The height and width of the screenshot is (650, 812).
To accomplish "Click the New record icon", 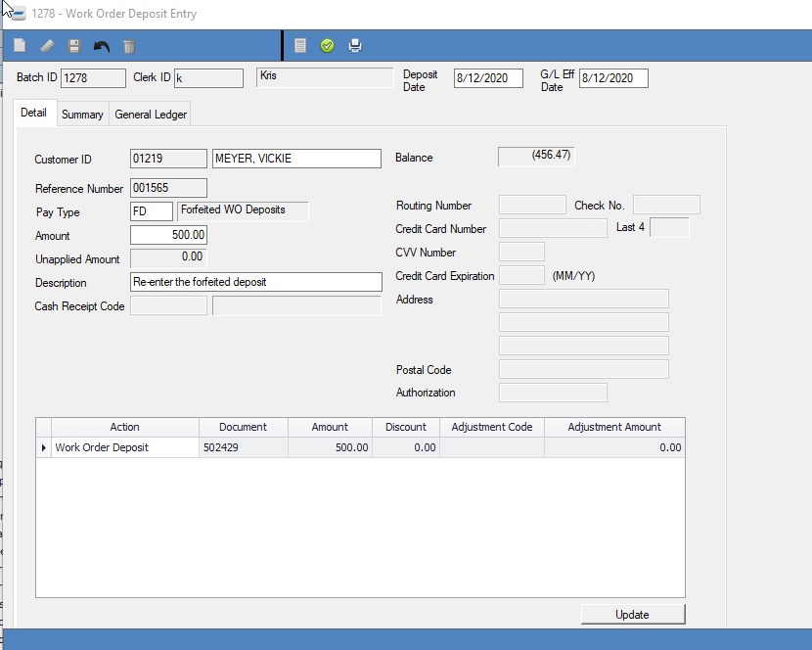I will pyautogui.click(x=20, y=46).
